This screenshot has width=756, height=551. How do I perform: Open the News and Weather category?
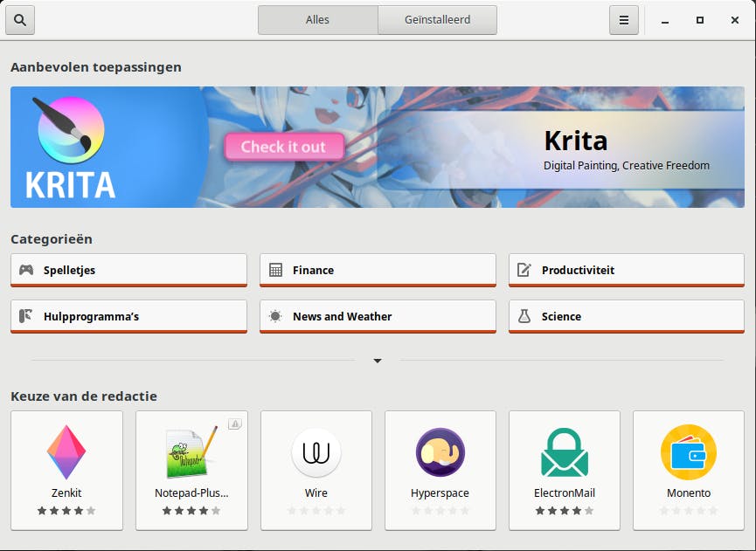click(378, 316)
